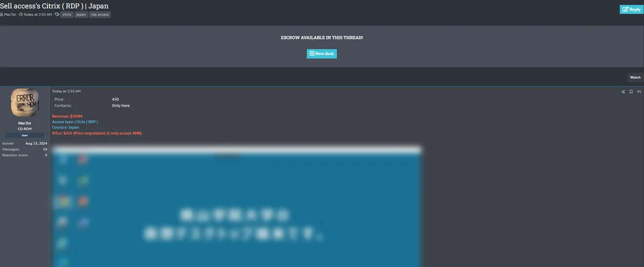This screenshot has height=267, width=644.
Task: Select the rdp access tag
Action: point(100,15)
